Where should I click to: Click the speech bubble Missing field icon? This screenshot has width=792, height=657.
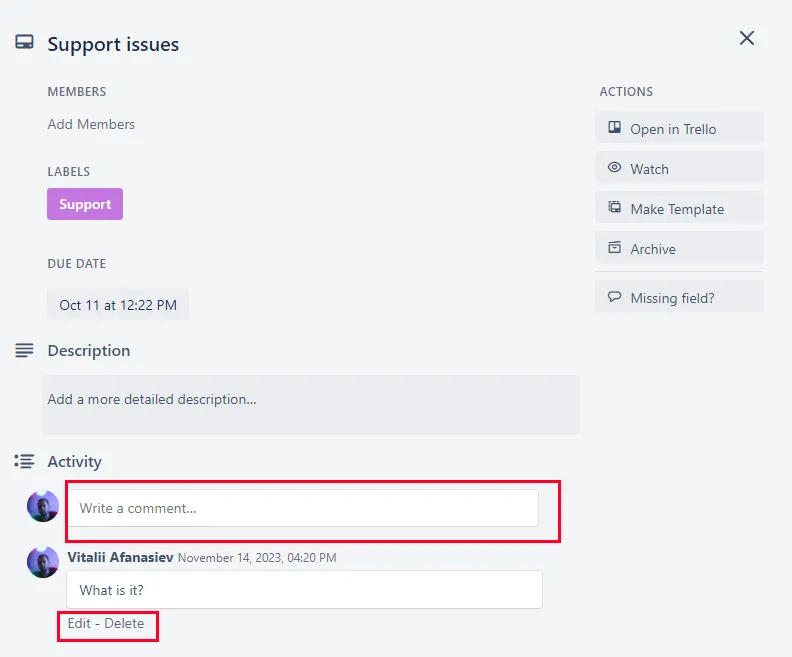614,296
